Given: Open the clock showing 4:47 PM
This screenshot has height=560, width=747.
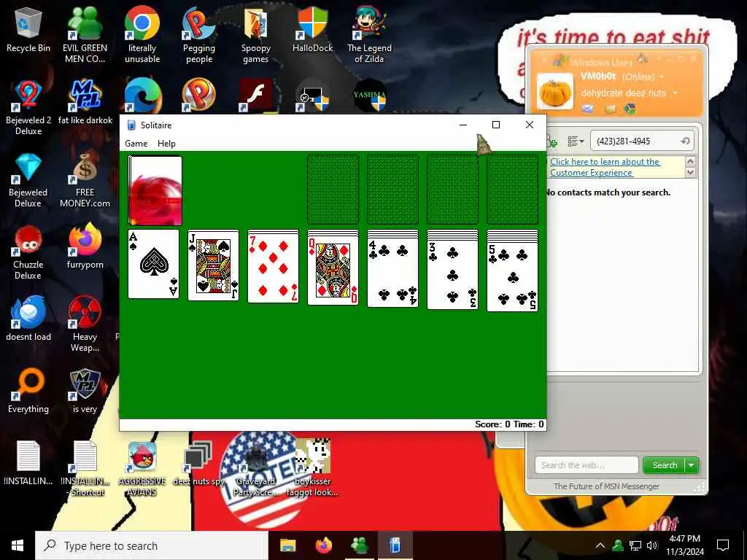Looking at the screenshot, I should [684, 545].
